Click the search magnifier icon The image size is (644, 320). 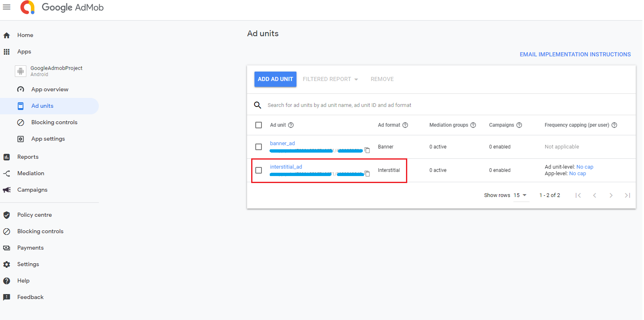coord(258,105)
